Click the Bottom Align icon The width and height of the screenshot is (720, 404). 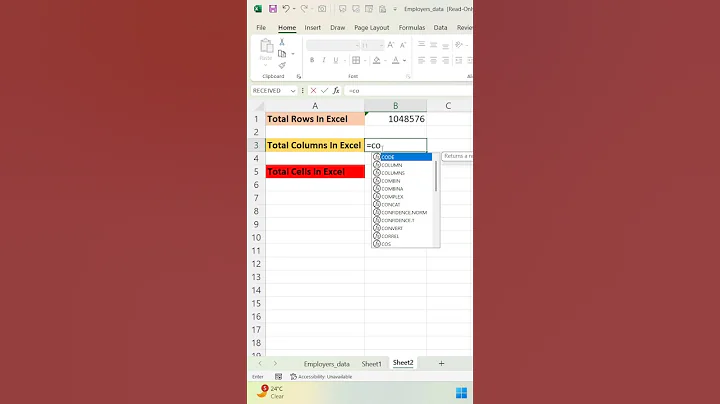(x=445, y=45)
